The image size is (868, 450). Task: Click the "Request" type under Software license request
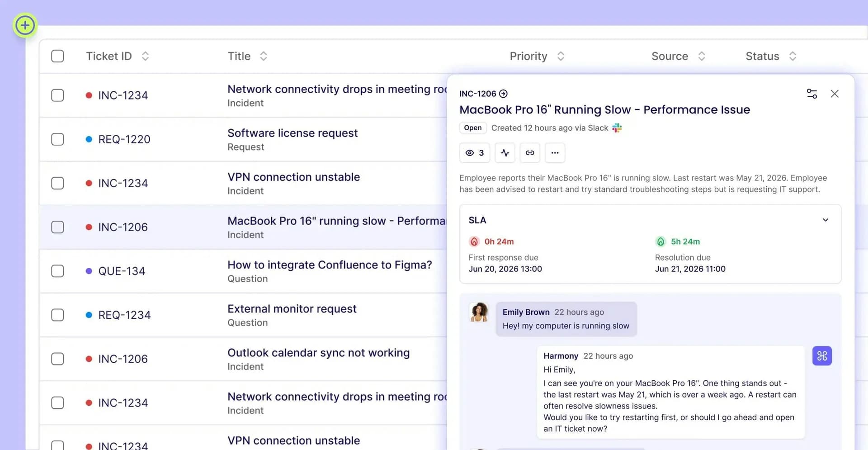tap(245, 147)
